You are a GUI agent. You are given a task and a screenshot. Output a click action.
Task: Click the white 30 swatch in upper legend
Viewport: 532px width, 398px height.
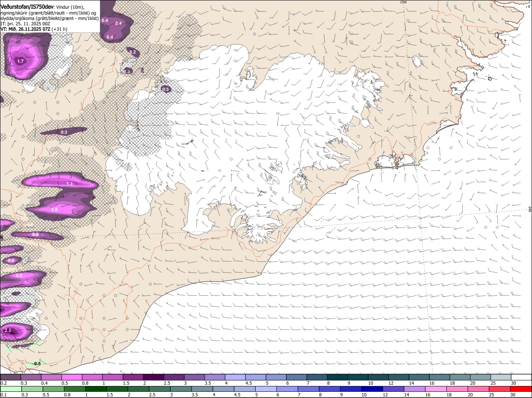coord(521,377)
